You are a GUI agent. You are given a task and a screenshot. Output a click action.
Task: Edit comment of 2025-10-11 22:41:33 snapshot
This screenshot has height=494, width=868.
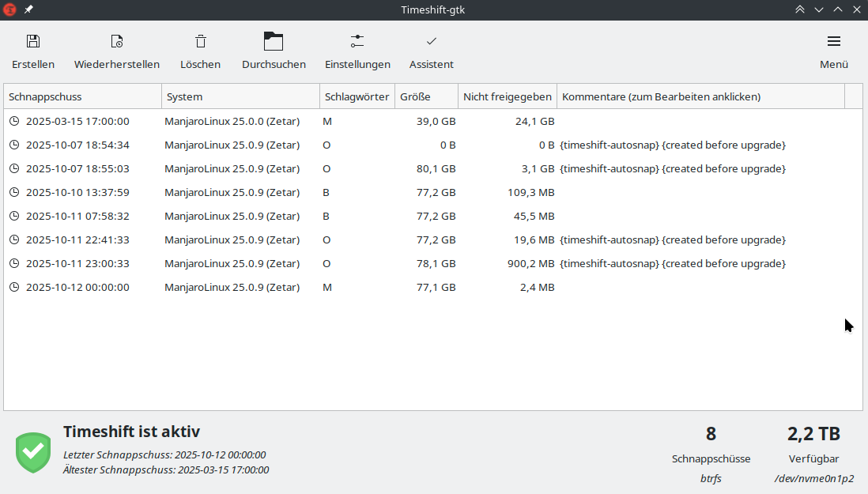pyautogui.click(x=673, y=239)
